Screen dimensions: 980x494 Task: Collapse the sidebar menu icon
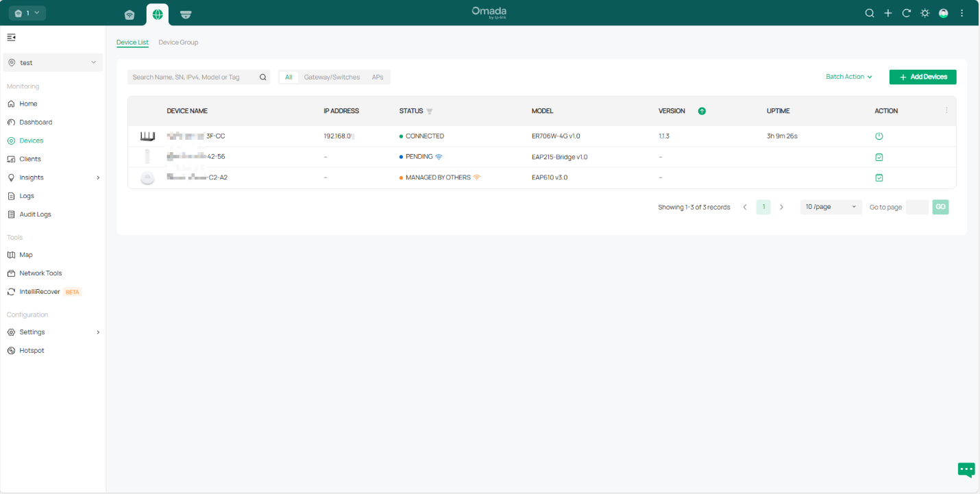[x=12, y=37]
